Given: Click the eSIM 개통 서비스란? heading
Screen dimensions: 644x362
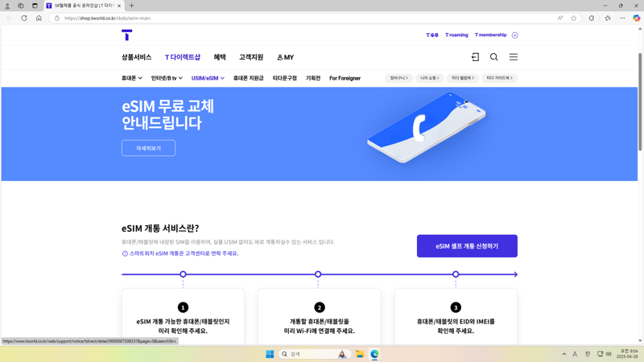Looking at the screenshot, I should (x=160, y=228).
